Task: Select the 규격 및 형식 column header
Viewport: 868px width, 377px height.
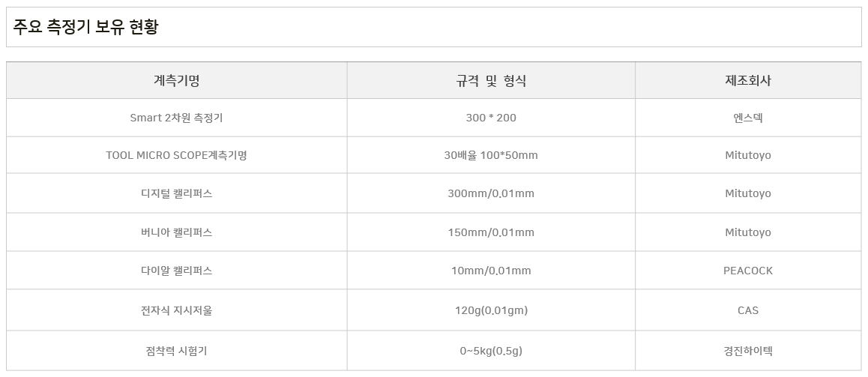Action: [x=491, y=80]
